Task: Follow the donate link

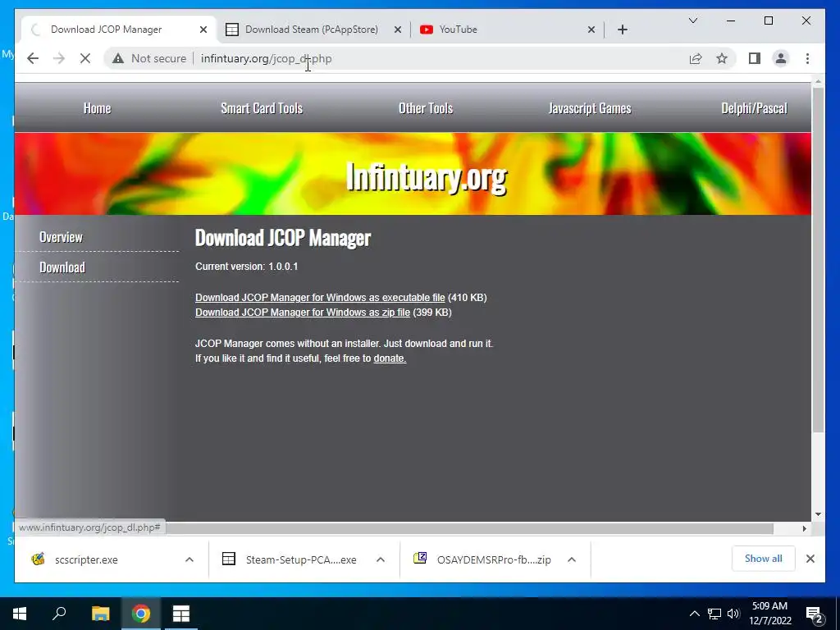Action: click(390, 358)
